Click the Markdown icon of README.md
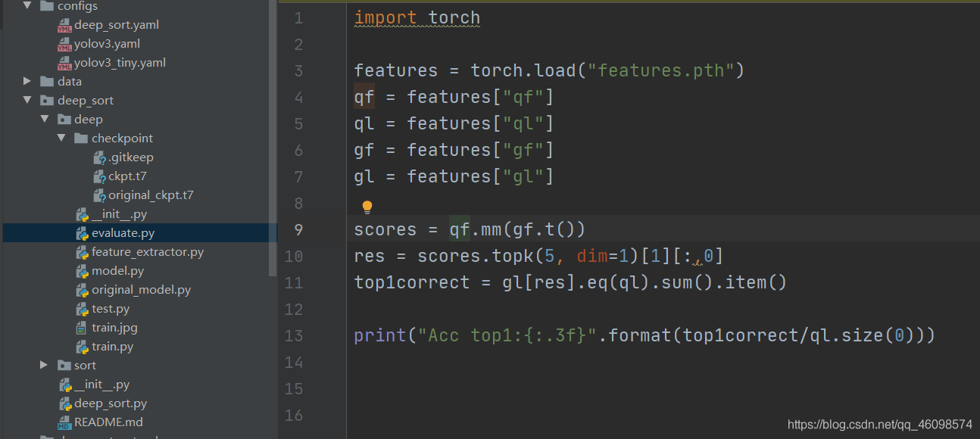The width and height of the screenshot is (980, 439). (64, 423)
